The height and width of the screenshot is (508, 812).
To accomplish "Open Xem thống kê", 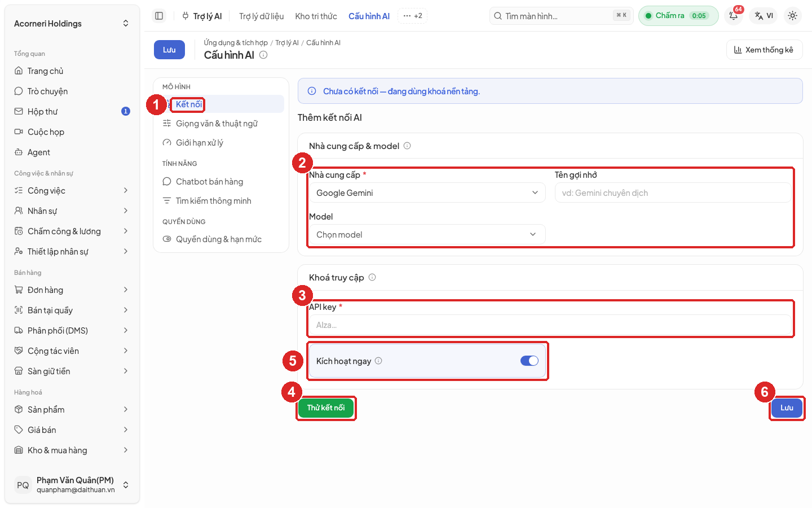I will (764, 50).
